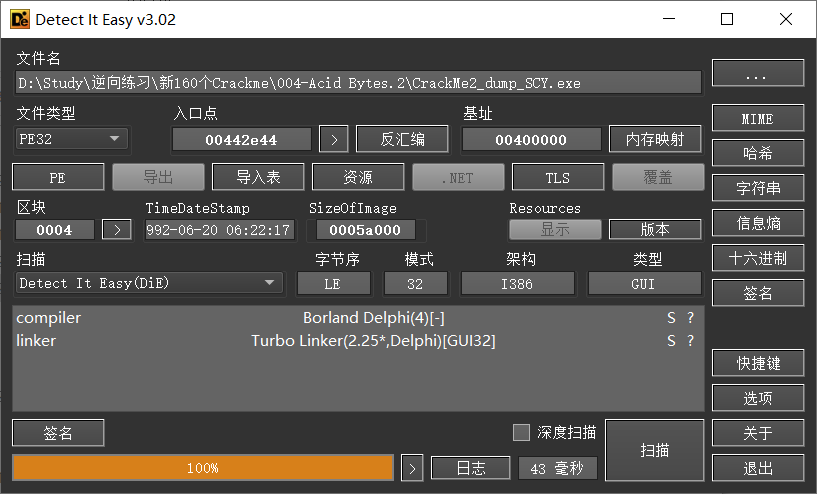Click the .NET button

(x=459, y=177)
